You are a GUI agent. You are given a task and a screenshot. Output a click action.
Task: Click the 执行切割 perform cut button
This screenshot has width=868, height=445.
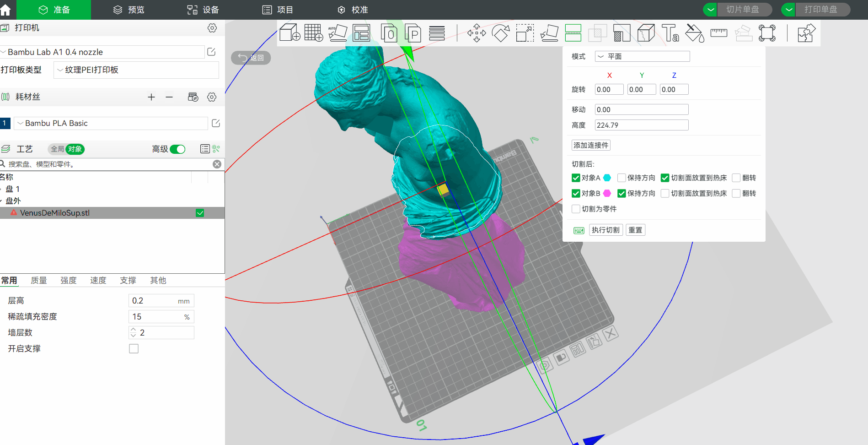pos(605,230)
